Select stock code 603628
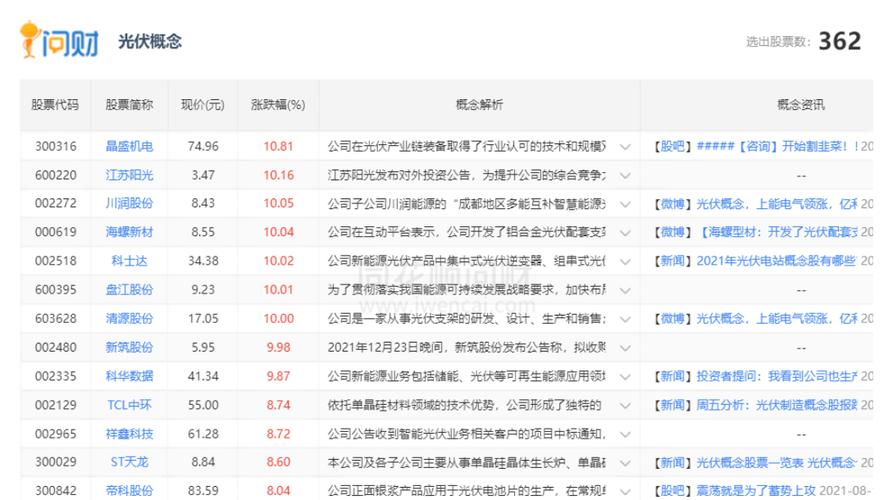This screenshot has height=500, width=893. tap(55, 318)
